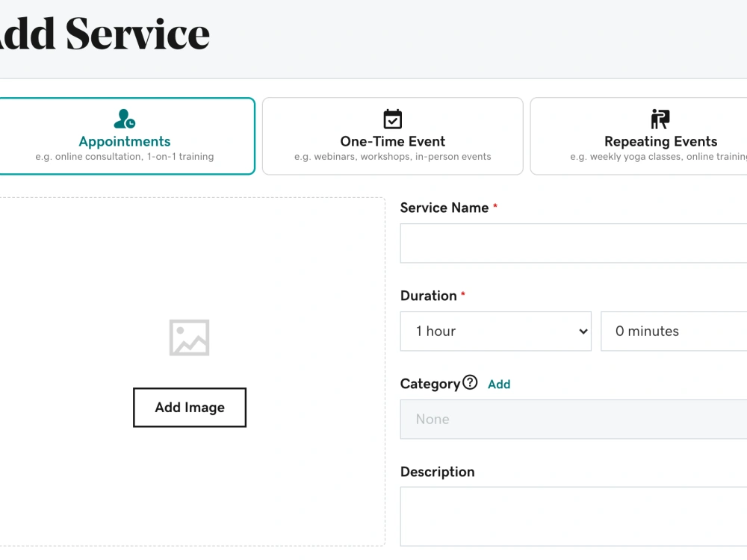The image size is (747, 560).
Task: Click the Appointments person-clock icon
Action: tap(124, 119)
